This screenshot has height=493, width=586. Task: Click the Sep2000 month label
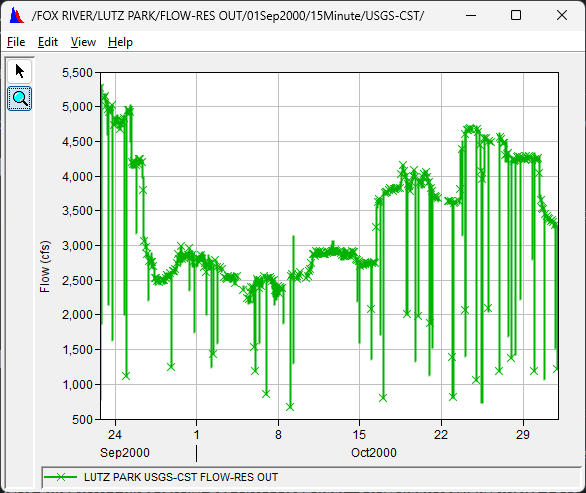point(125,453)
